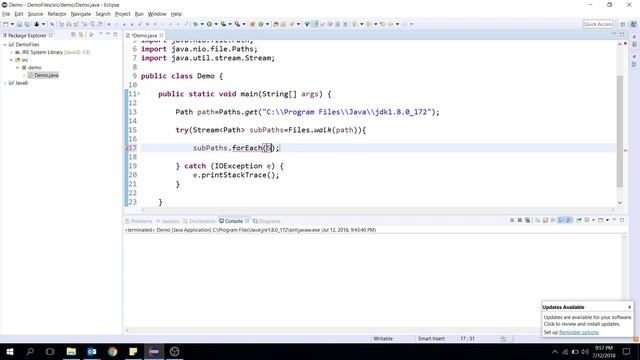Viewport: 640px width, 360px height.
Task: Maximize the Console view panel
Action: (x=622, y=220)
